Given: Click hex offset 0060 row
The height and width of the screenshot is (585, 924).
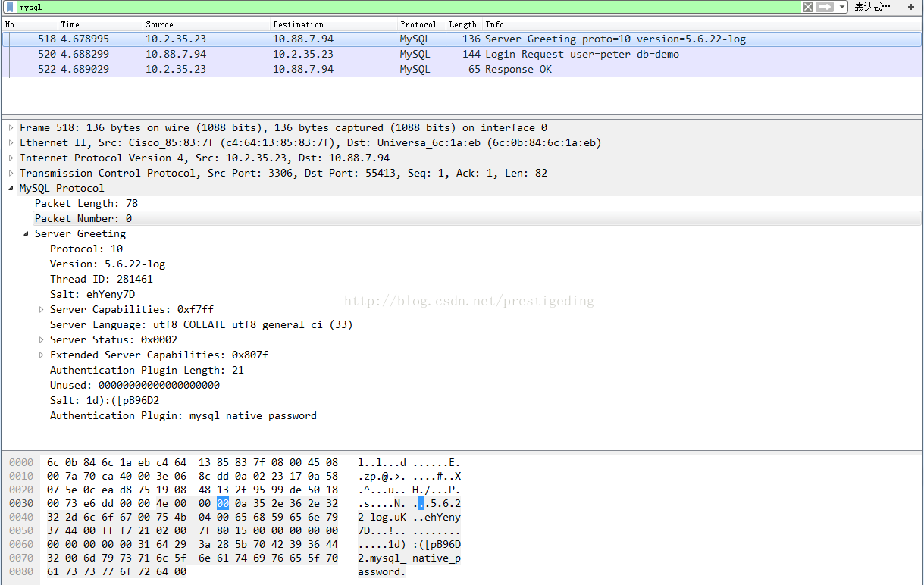Looking at the screenshot, I should tap(21, 544).
